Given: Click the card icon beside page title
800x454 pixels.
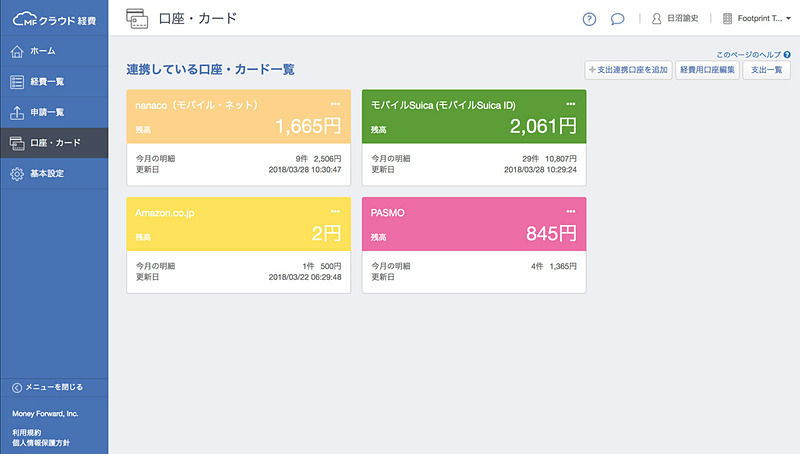Looking at the screenshot, I should [137, 19].
